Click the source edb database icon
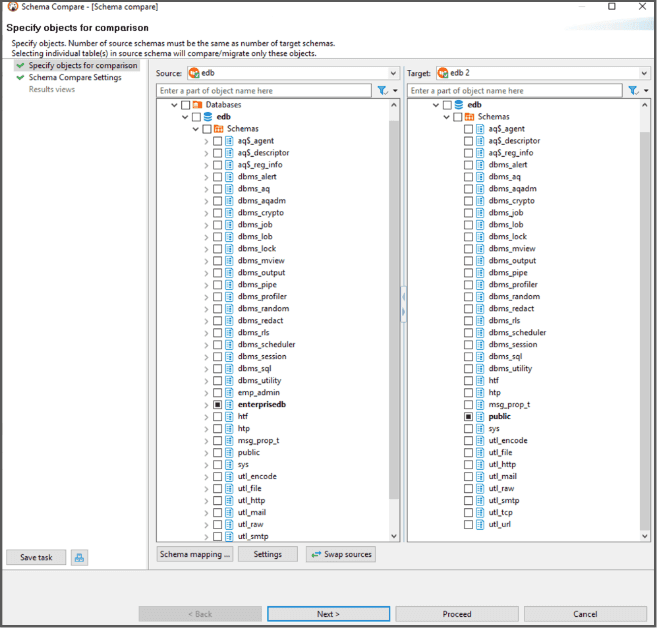 pyautogui.click(x=208, y=117)
